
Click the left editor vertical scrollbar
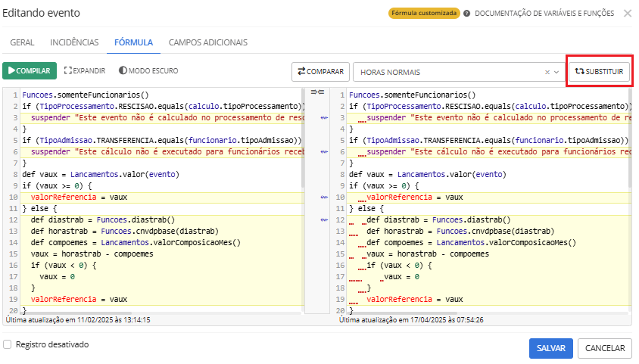[x=303, y=138]
